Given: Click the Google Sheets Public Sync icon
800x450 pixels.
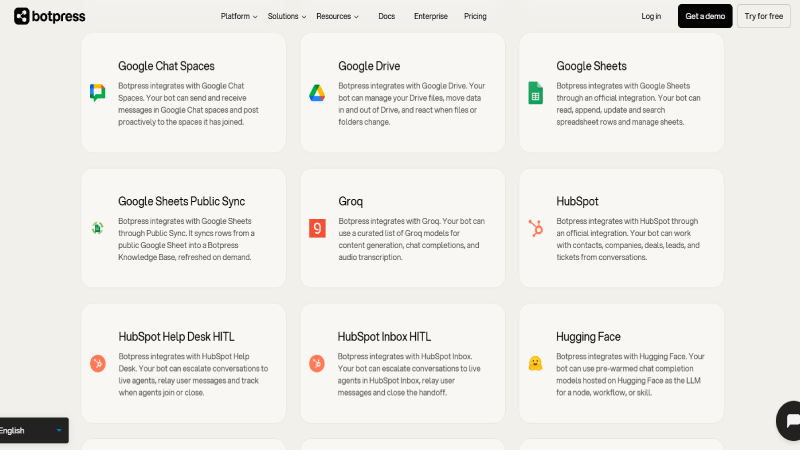Looking at the screenshot, I should [x=97, y=228].
